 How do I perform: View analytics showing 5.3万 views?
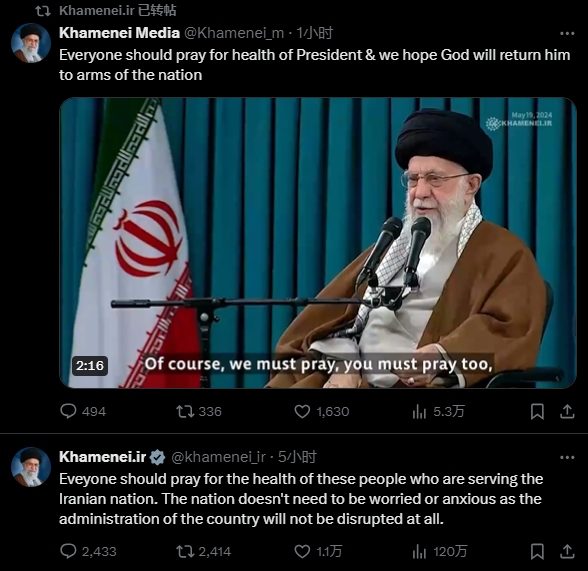click(438, 411)
